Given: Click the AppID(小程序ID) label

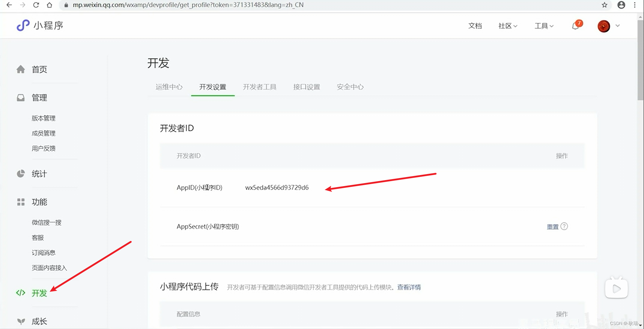Looking at the screenshot, I should point(200,187).
